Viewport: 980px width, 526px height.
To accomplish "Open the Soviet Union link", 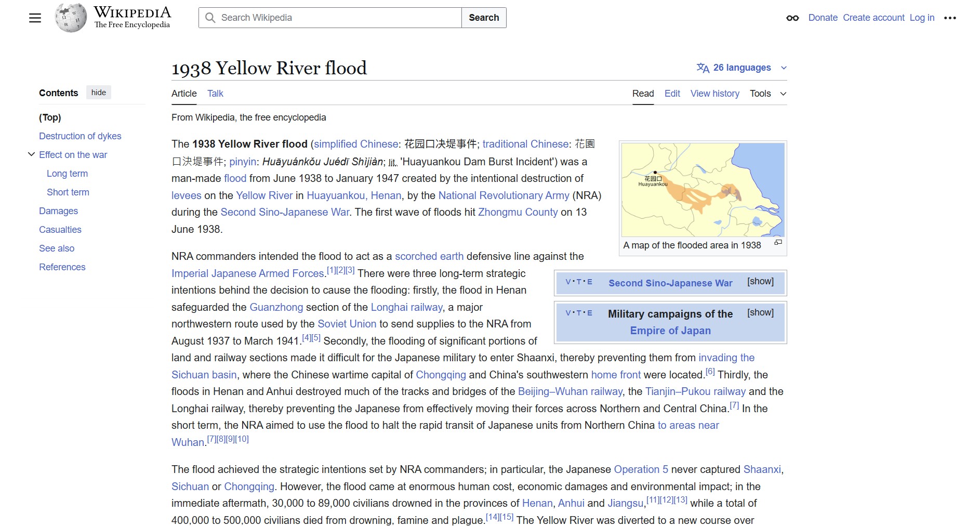I will pyautogui.click(x=347, y=324).
